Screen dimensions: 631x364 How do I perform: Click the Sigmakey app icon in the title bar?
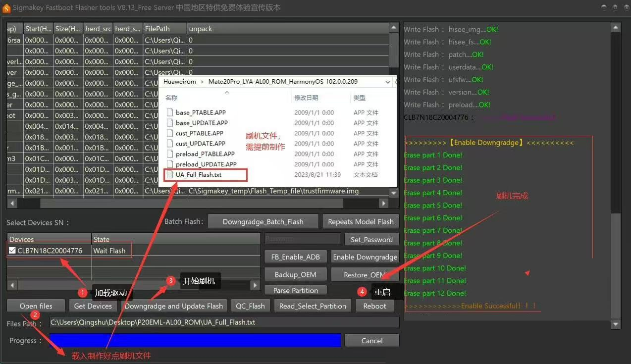click(7, 8)
